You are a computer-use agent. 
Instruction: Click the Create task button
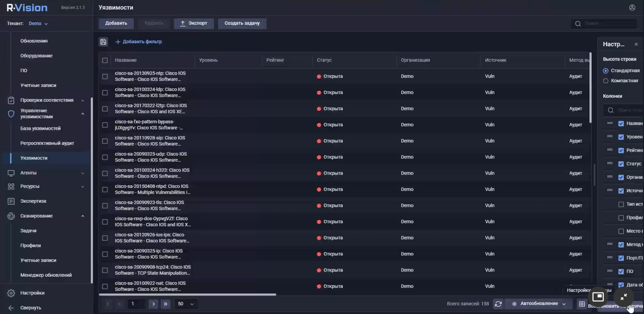[x=242, y=23]
